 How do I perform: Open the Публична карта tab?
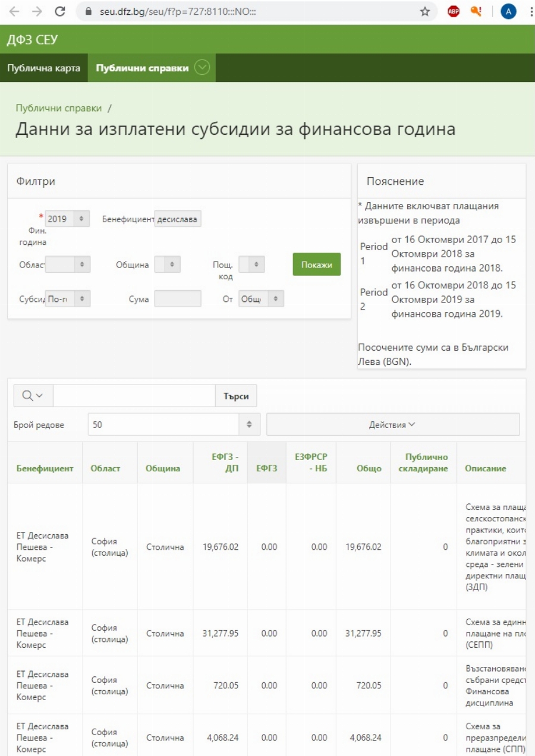coord(43,68)
